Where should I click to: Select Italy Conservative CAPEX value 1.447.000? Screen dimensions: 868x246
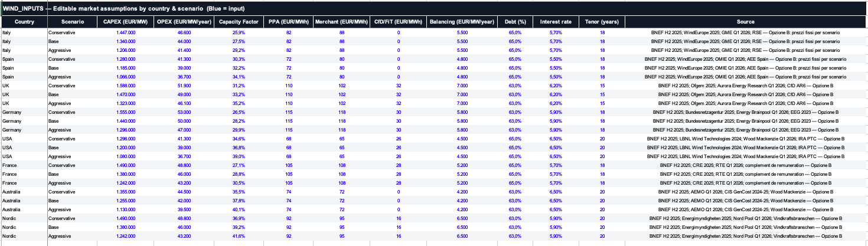(125, 32)
